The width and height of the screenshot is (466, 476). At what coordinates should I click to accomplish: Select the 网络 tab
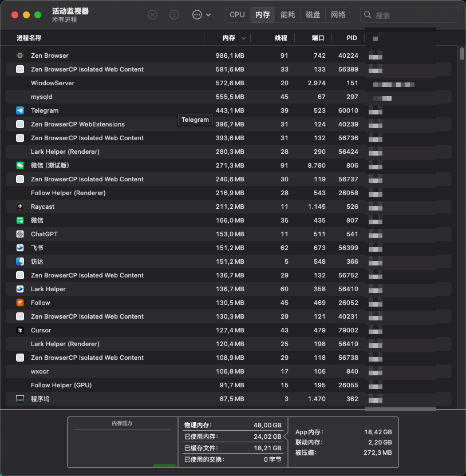pyautogui.click(x=338, y=14)
